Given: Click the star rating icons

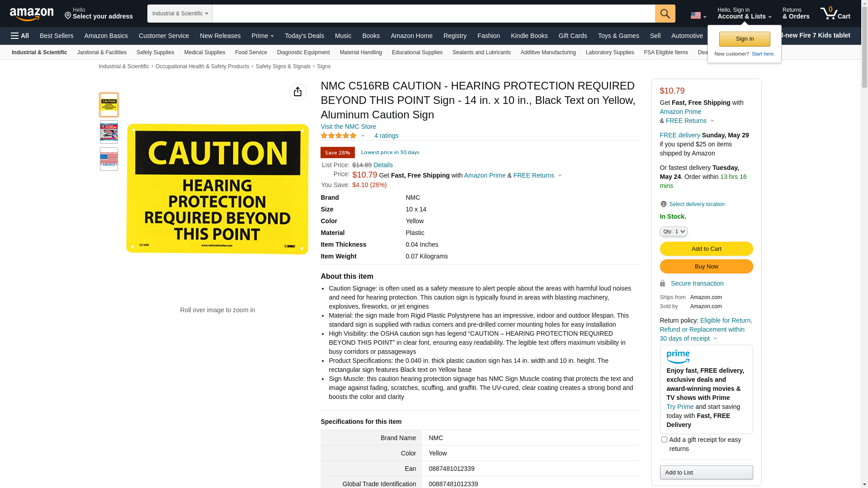Looking at the screenshot, I should coord(339,136).
